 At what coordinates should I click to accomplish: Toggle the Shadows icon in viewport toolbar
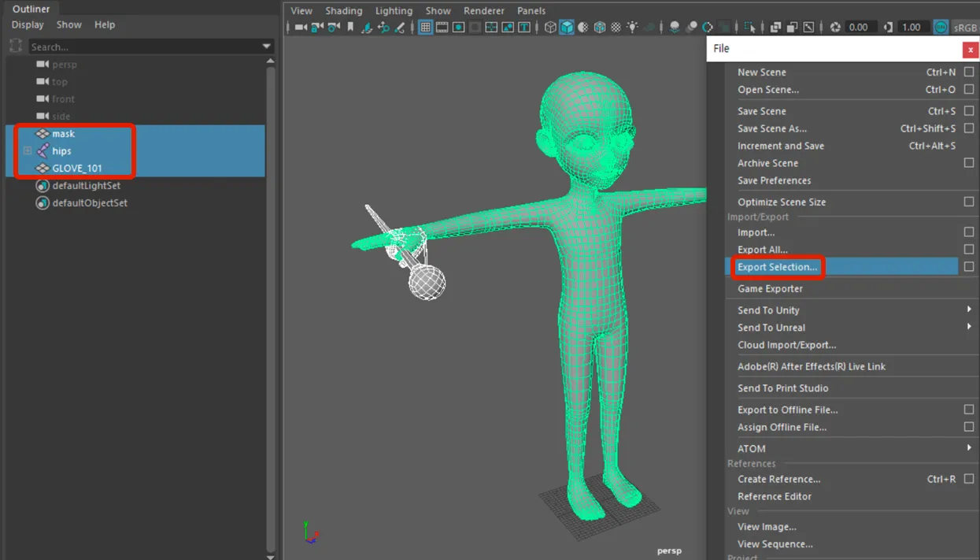click(649, 28)
